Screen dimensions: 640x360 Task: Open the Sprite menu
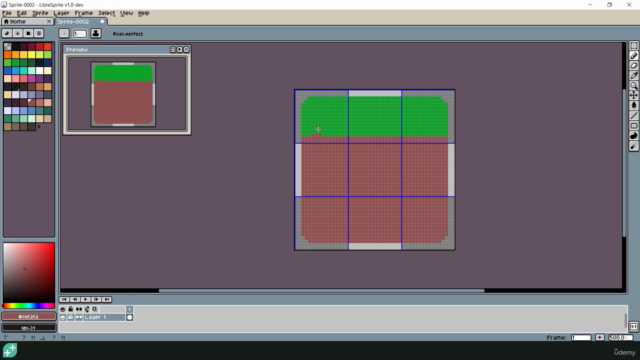click(x=40, y=13)
